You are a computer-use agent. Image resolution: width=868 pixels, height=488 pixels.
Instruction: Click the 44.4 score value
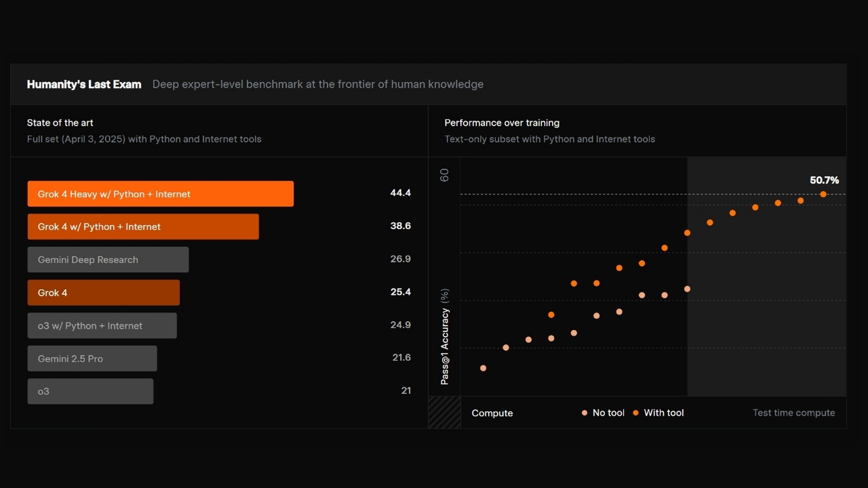400,193
